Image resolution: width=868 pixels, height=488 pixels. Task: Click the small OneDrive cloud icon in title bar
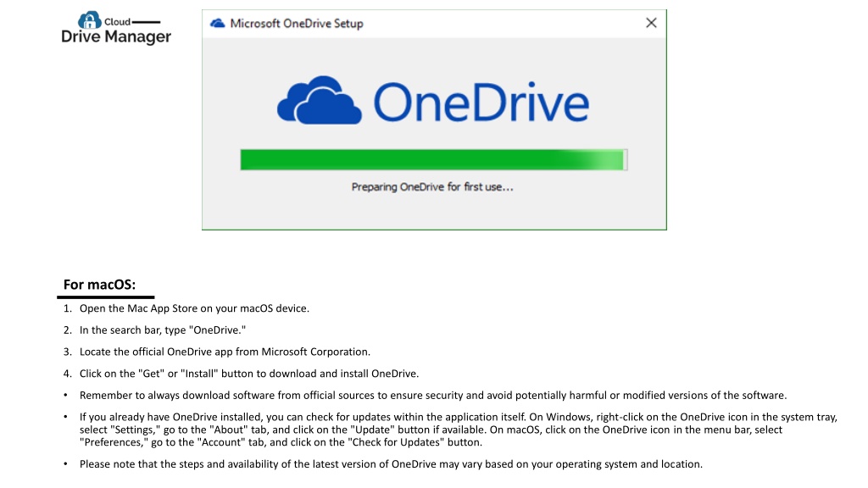[x=218, y=23]
